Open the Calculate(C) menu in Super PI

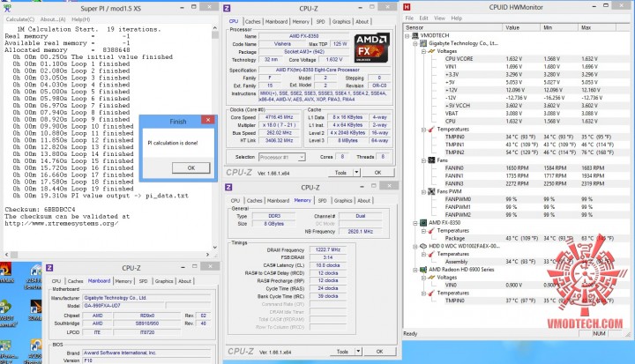(x=20, y=19)
